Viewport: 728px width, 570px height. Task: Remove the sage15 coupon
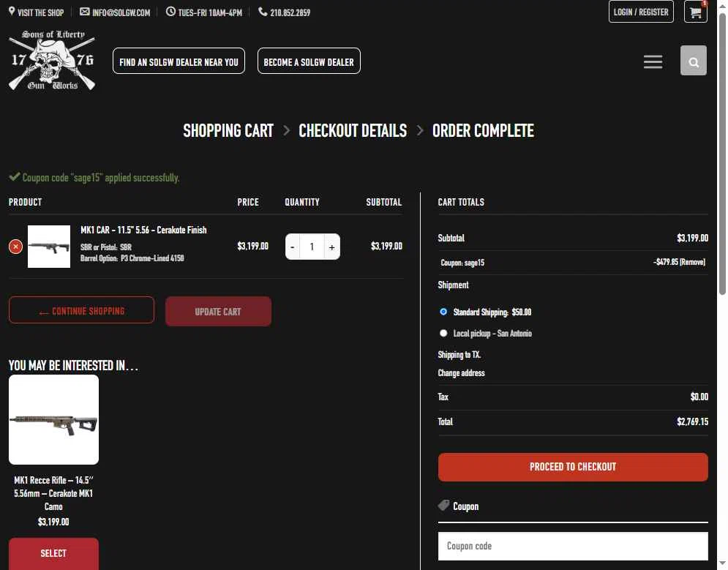click(692, 262)
